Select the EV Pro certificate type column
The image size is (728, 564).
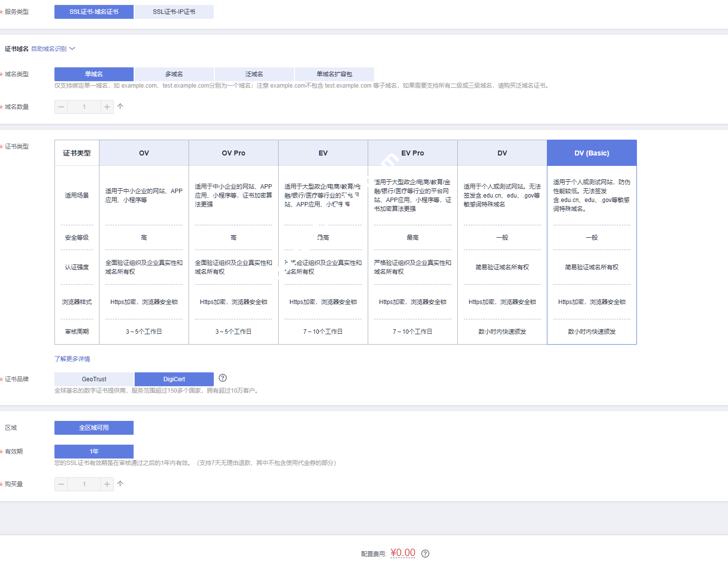click(412, 153)
